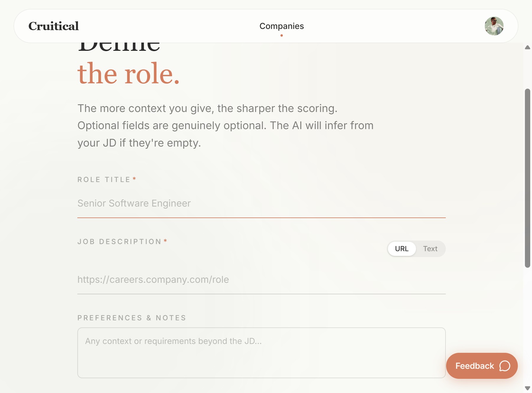Image resolution: width=532 pixels, height=393 pixels.
Task: Click the scrollbar up arrow
Action: pos(527,47)
